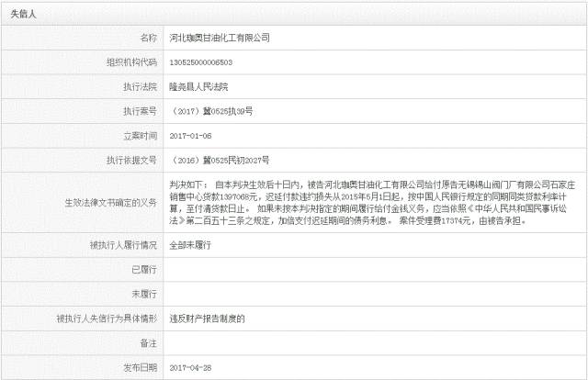Click the 名称 row label

pyautogui.click(x=148, y=39)
